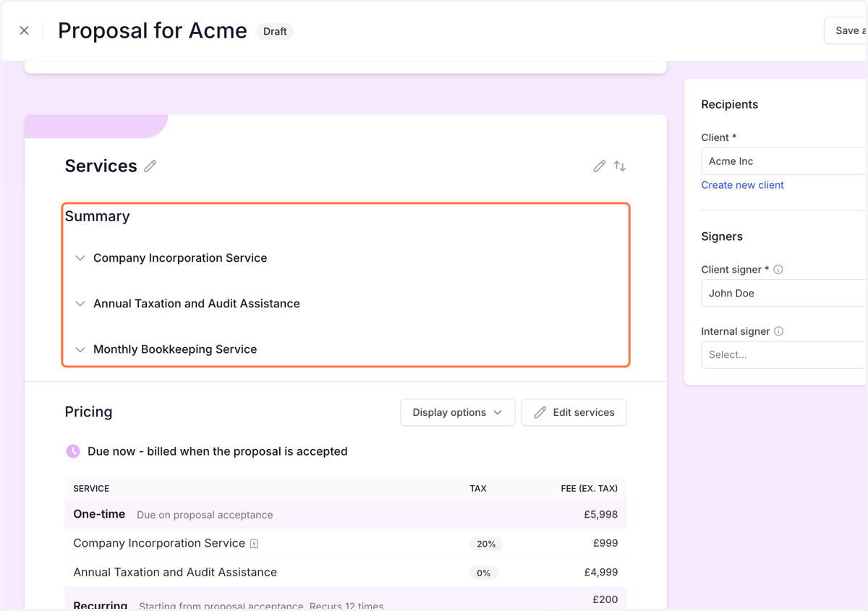This screenshot has width=868, height=611.
Task: Click the SERVICE column header
Action: 91,489
